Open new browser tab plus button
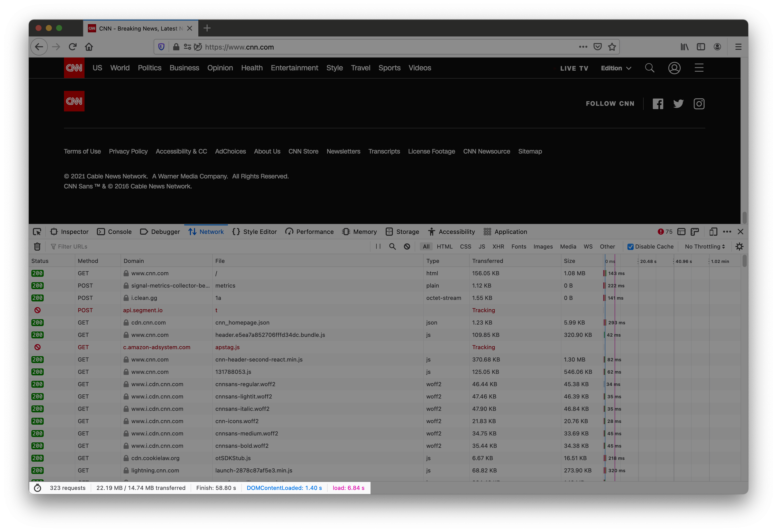Image resolution: width=777 pixels, height=532 pixels. pos(207,28)
